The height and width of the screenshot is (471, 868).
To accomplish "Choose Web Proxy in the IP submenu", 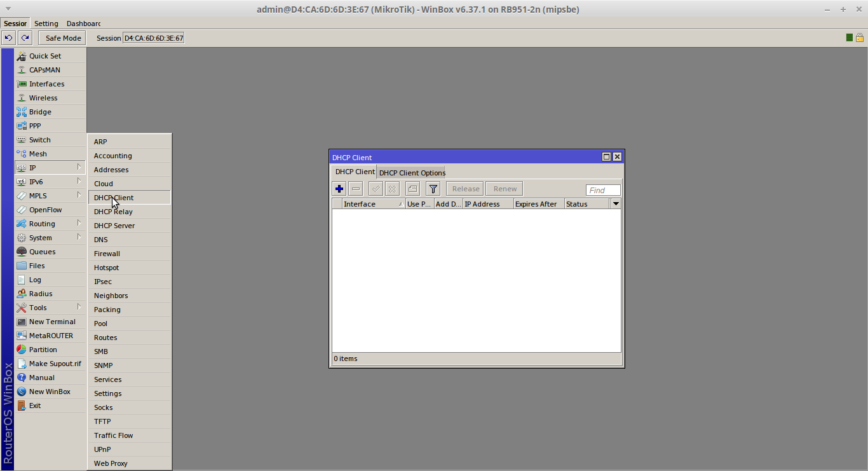I will [130, 463].
